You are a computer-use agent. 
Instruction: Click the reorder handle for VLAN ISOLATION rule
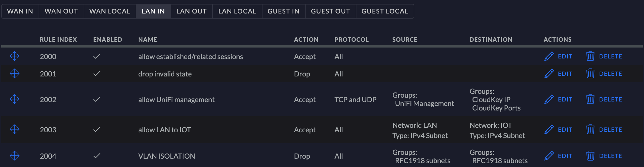coord(14,156)
